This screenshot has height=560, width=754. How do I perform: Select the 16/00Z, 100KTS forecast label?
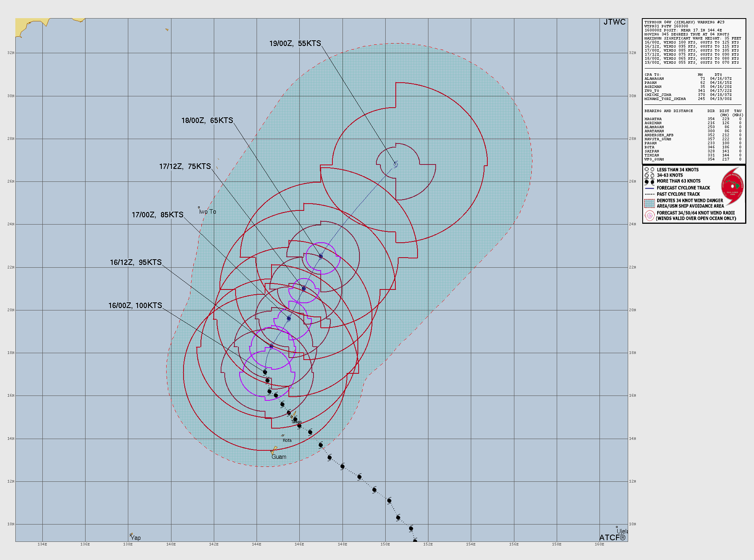pos(135,306)
